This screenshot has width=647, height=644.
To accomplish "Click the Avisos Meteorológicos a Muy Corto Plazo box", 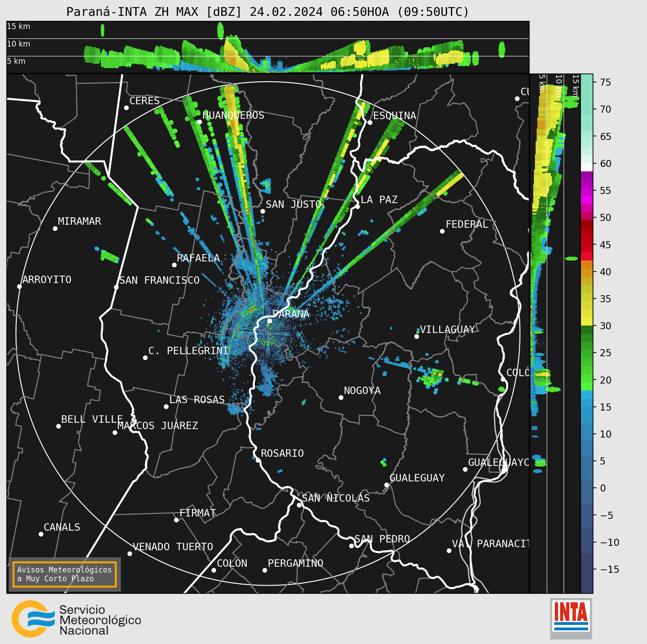I will click(64, 574).
